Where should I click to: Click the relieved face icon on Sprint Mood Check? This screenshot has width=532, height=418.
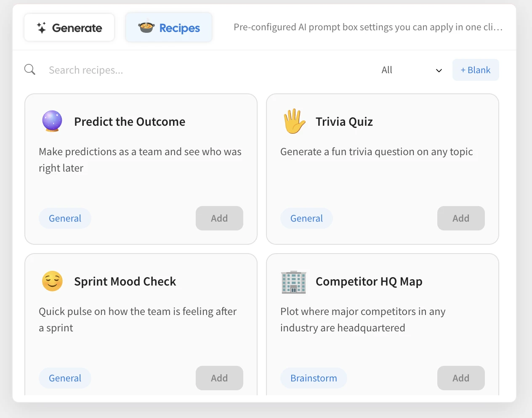click(52, 281)
